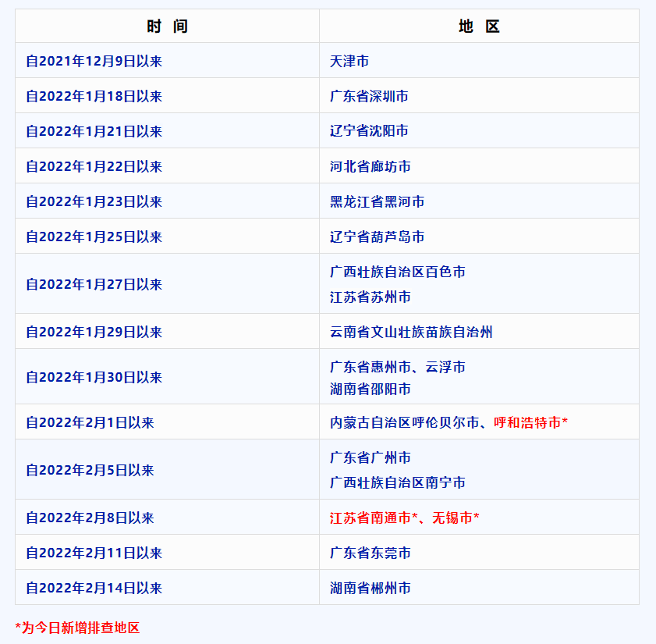Click the 自2022年2月1日以来 date cell
This screenshot has height=644, width=656.
[x=167, y=422]
